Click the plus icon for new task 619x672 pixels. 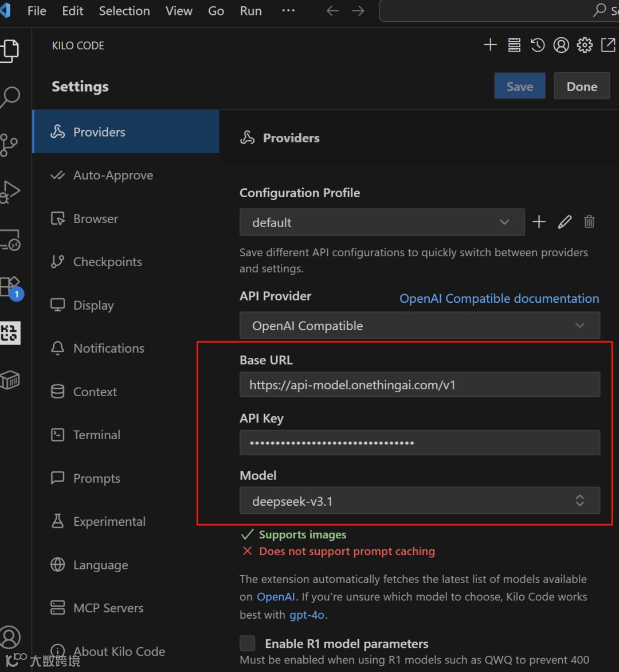490,45
